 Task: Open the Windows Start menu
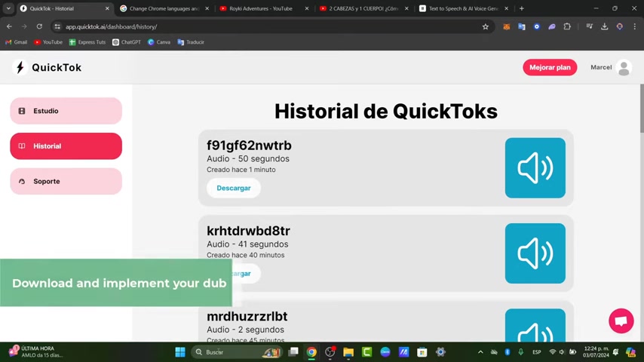(x=180, y=352)
